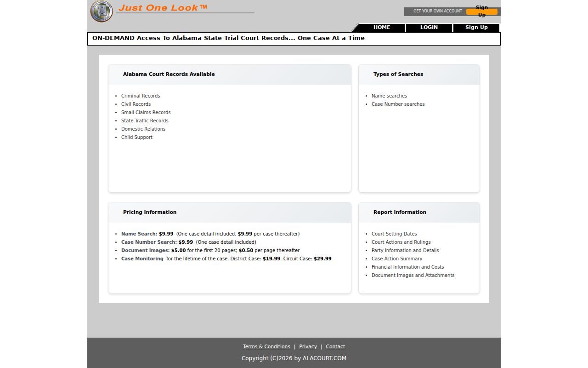The width and height of the screenshot is (588, 368).
Task: Click Criminal Records list item
Action: coord(141,96)
